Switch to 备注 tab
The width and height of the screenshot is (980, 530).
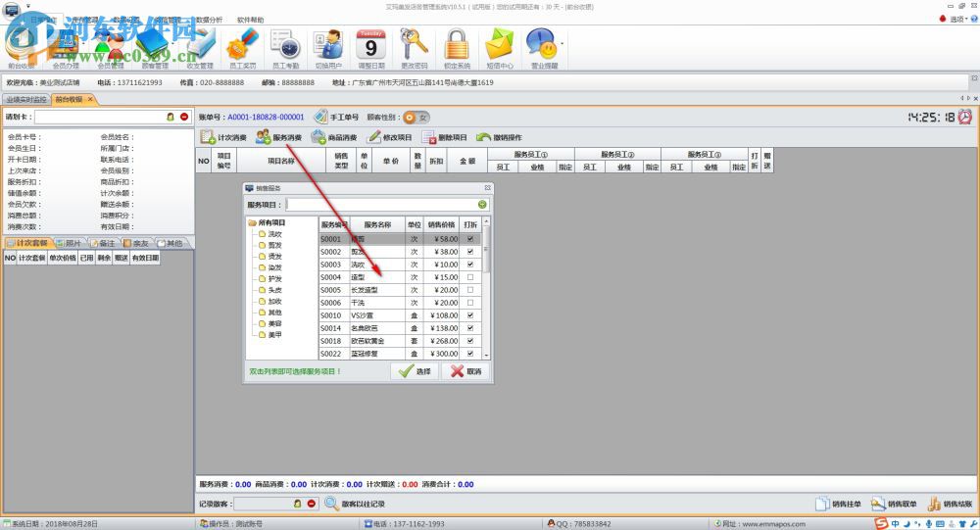click(103, 243)
